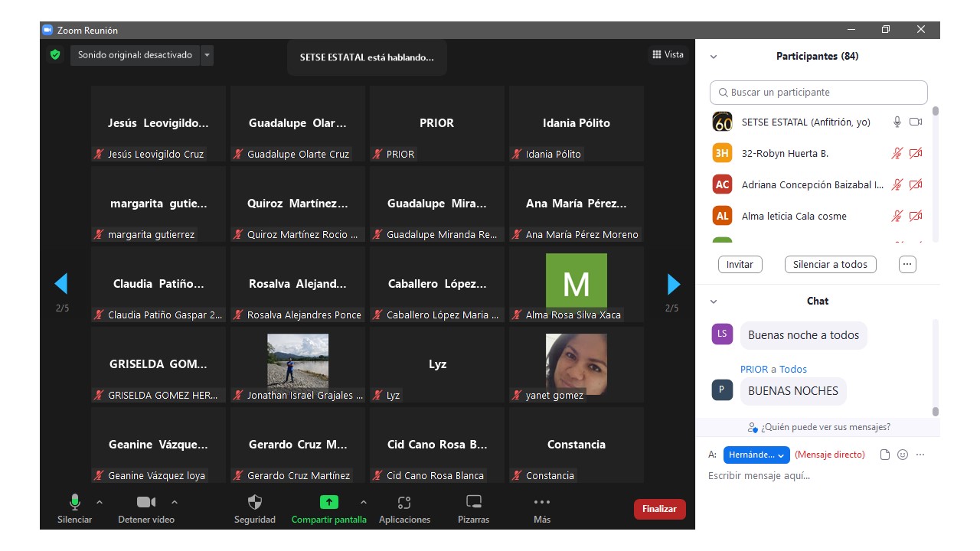Click Buenas noche a todos message
The height and width of the screenshot is (551, 980).
tap(803, 335)
